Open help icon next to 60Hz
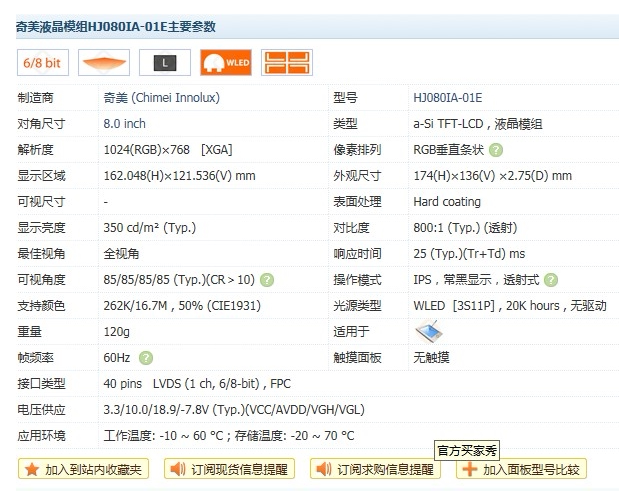This screenshot has height=491, width=619. point(146,358)
